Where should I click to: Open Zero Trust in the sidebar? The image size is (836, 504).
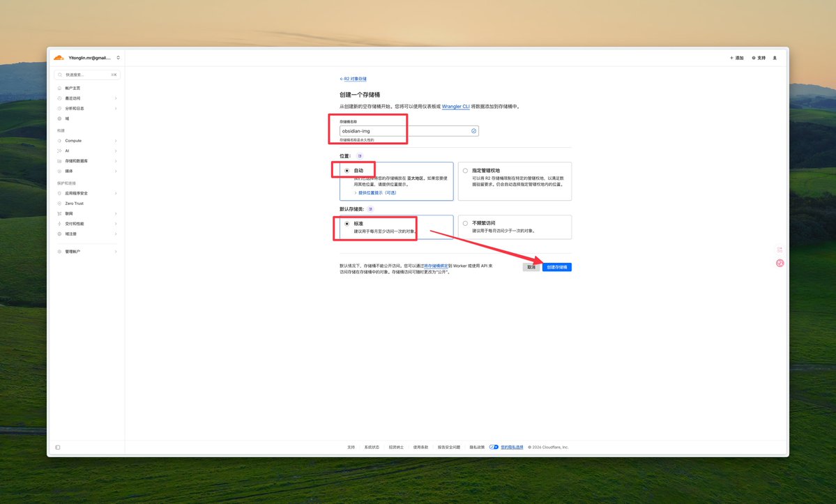coord(74,204)
